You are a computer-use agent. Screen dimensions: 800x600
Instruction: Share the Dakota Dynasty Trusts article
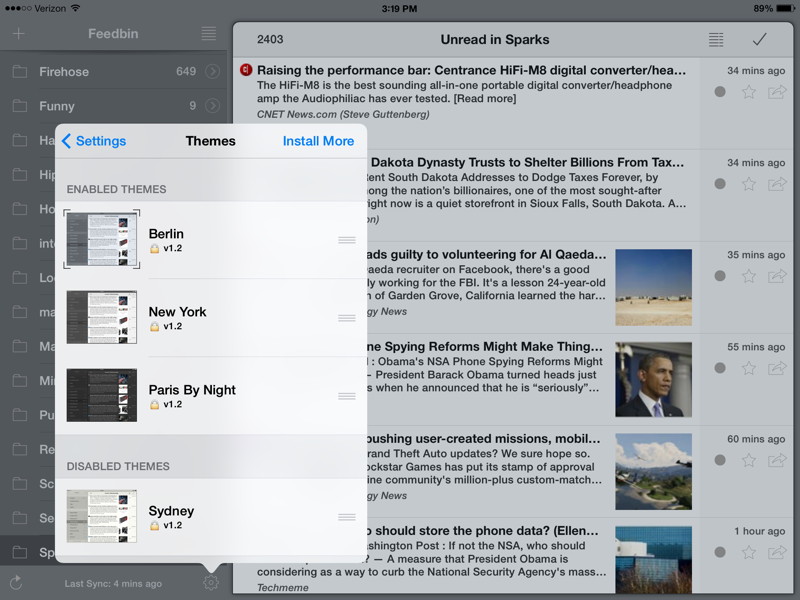777,184
